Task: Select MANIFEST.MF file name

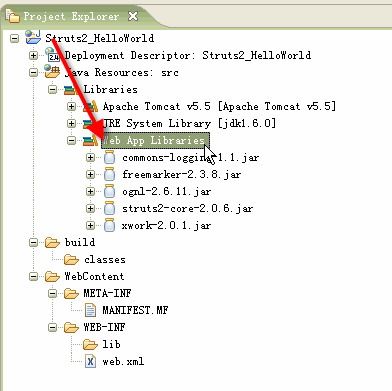Action: click(135, 310)
